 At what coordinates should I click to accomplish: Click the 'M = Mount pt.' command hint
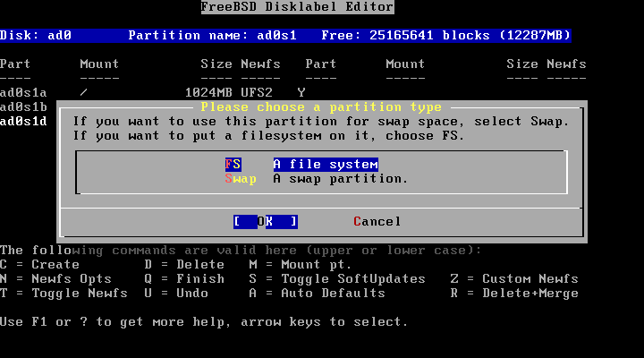(301, 265)
